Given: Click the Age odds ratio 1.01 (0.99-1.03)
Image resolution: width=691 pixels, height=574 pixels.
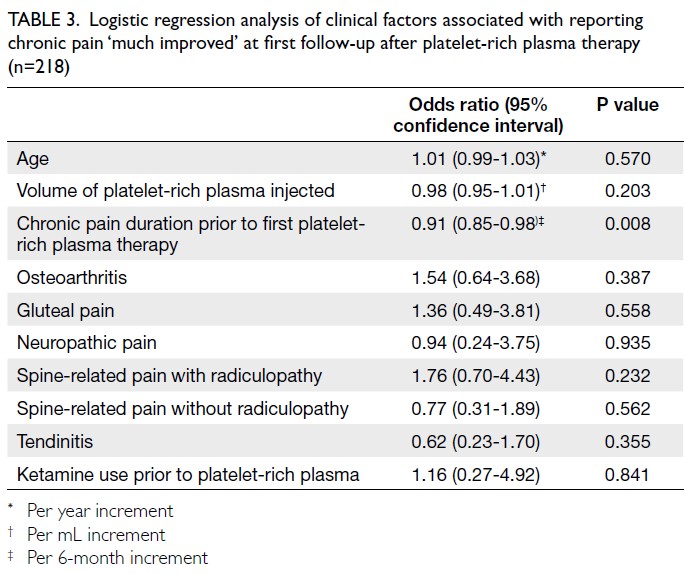Looking at the screenshot, I should [479, 158].
